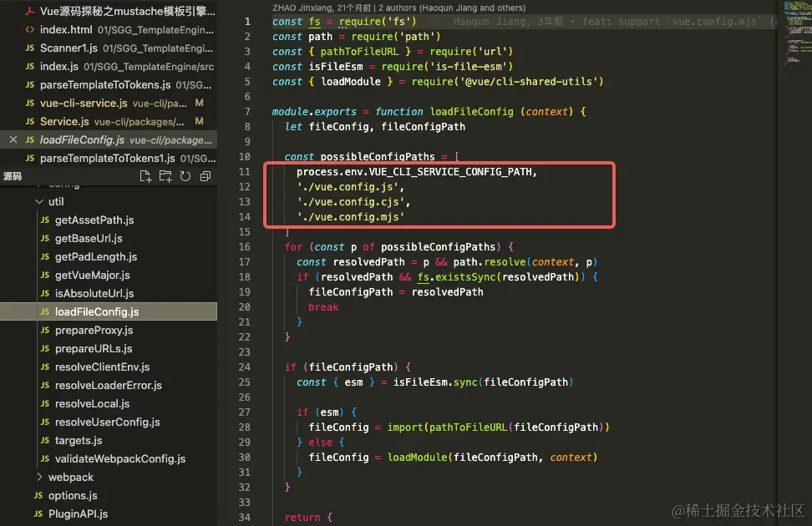Close the loadFileConfig.js open editor
Screen dimensions: 812x526
point(13,139)
